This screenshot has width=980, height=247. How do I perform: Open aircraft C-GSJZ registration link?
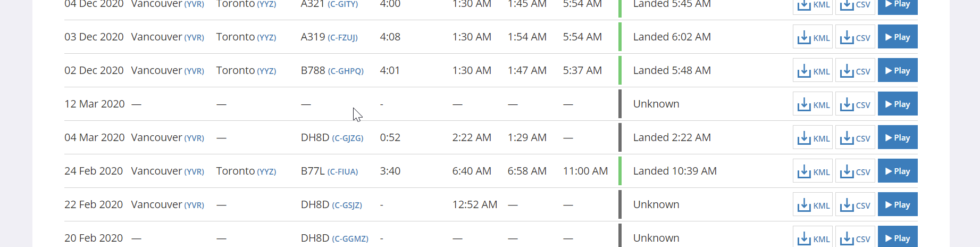pyautogui.click(x=347, y=205)
